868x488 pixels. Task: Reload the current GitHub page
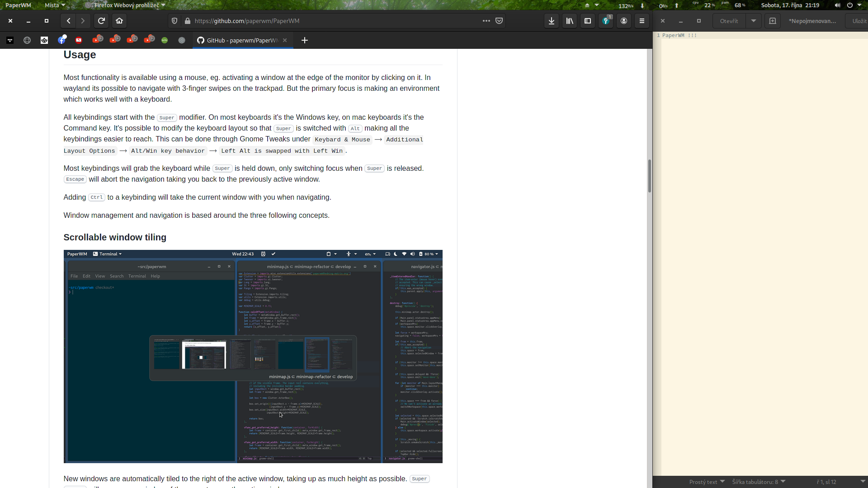pos(102,21)
